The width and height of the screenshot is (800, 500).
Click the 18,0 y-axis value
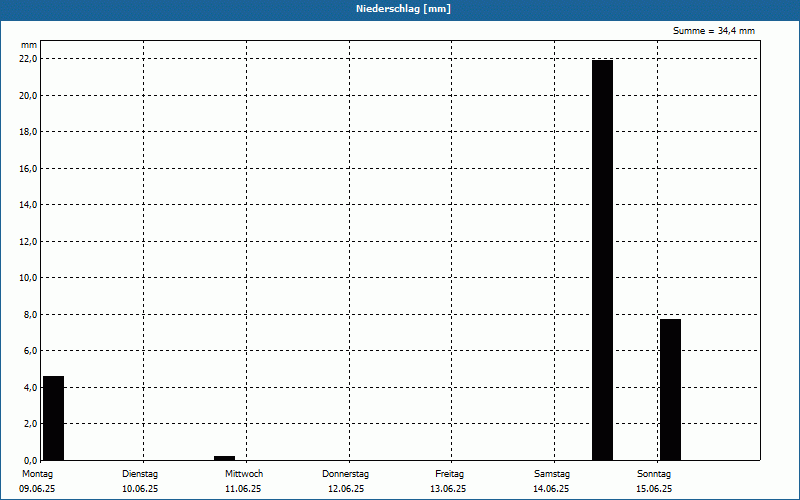coord(29,132)
